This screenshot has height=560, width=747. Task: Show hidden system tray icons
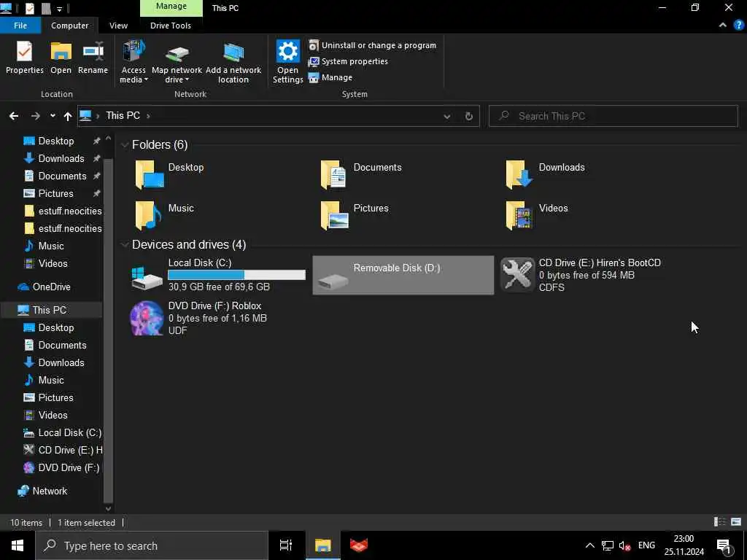click(589, 545)
